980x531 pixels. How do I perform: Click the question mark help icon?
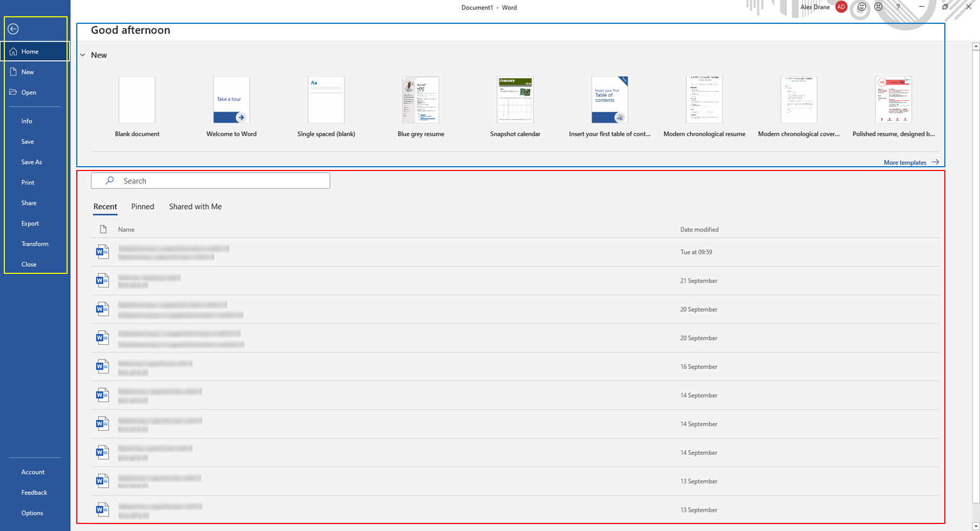coord(898,7)
